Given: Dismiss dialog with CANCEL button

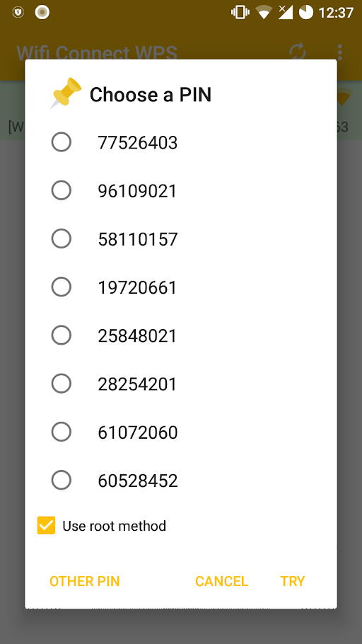Looking at the screenshot, I should [x=221, y=581].
